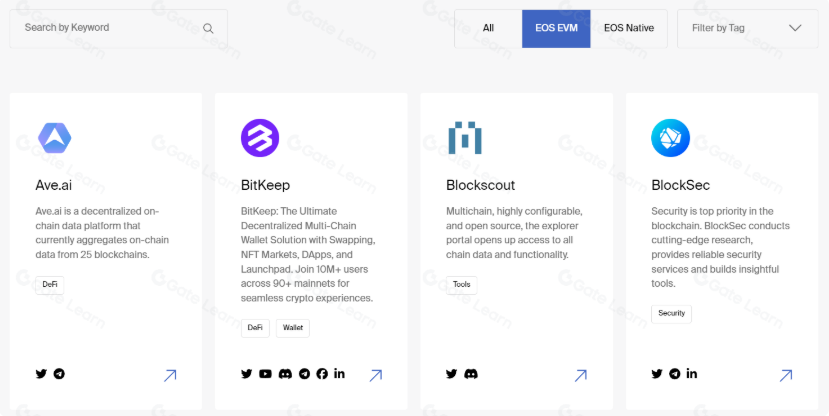Click the Blockscout logo thumbnail
The width and height of the screenshot is (829, 416).
click(464, 138)
